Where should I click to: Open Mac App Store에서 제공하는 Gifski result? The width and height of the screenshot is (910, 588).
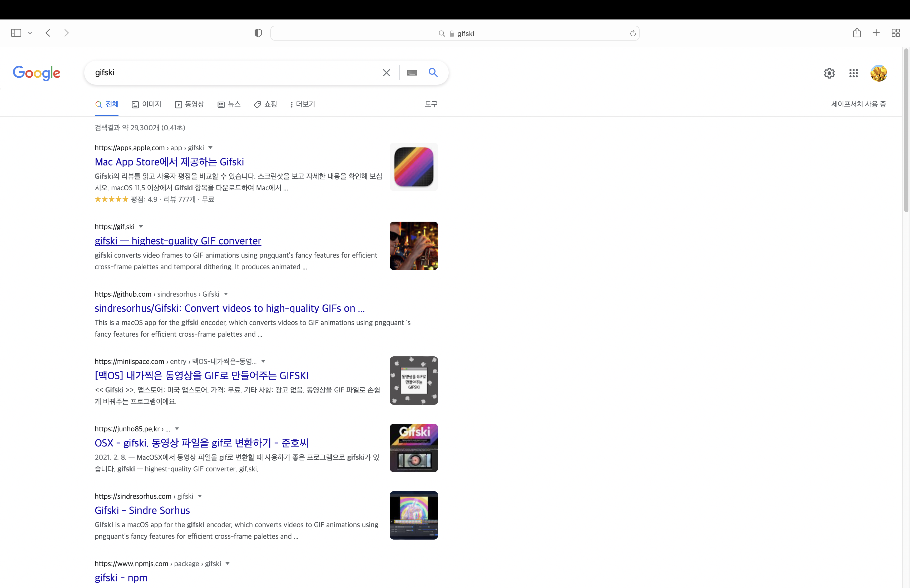169,162
